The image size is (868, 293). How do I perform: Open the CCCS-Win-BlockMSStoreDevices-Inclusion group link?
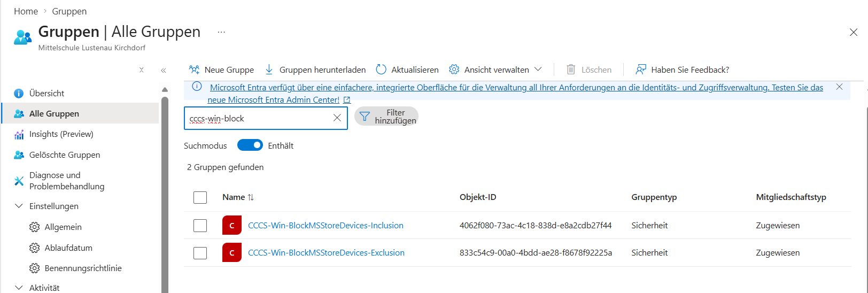[325, 226]
